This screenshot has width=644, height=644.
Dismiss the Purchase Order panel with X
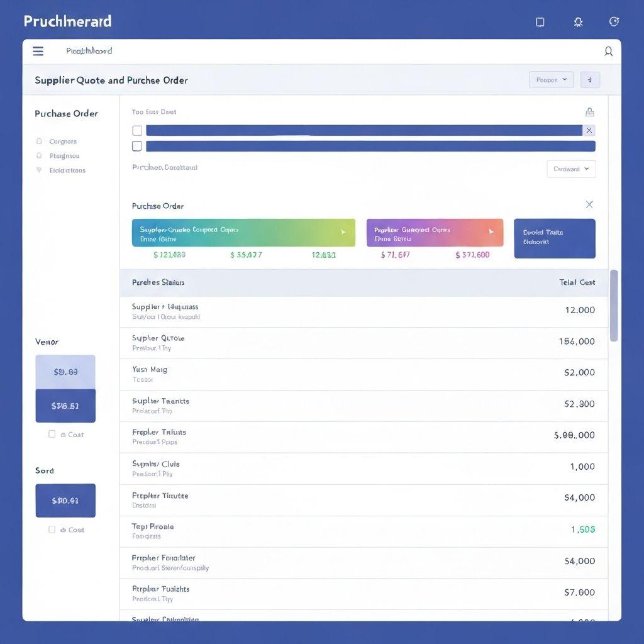[589, 204]
